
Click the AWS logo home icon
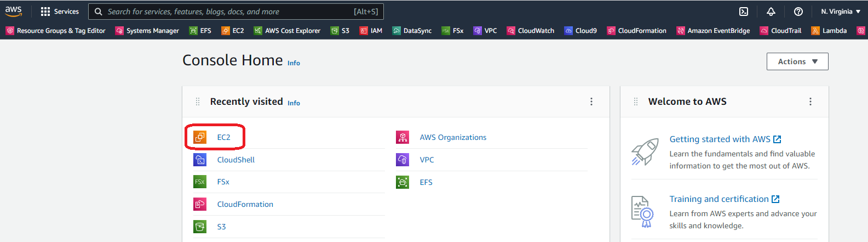[x=14, y=11]
